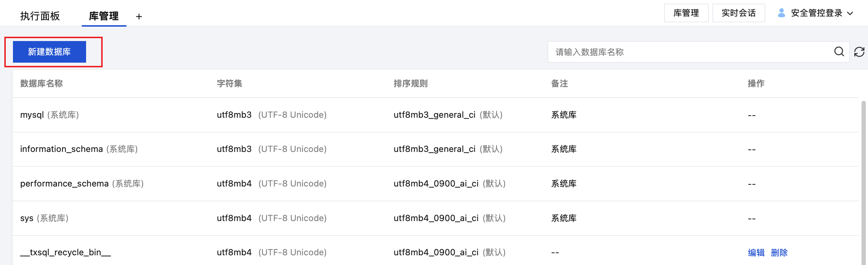868x265 pixels.
Task: Refresh the database list
Action: coord(859,52)
